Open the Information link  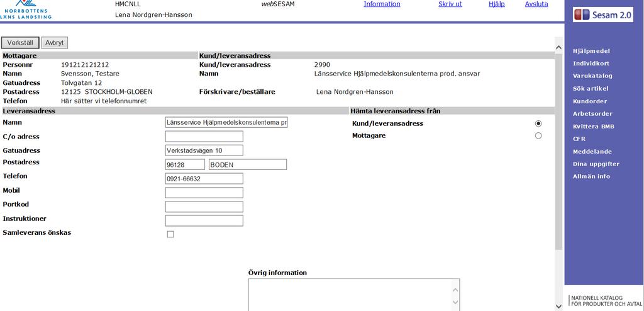382,4
